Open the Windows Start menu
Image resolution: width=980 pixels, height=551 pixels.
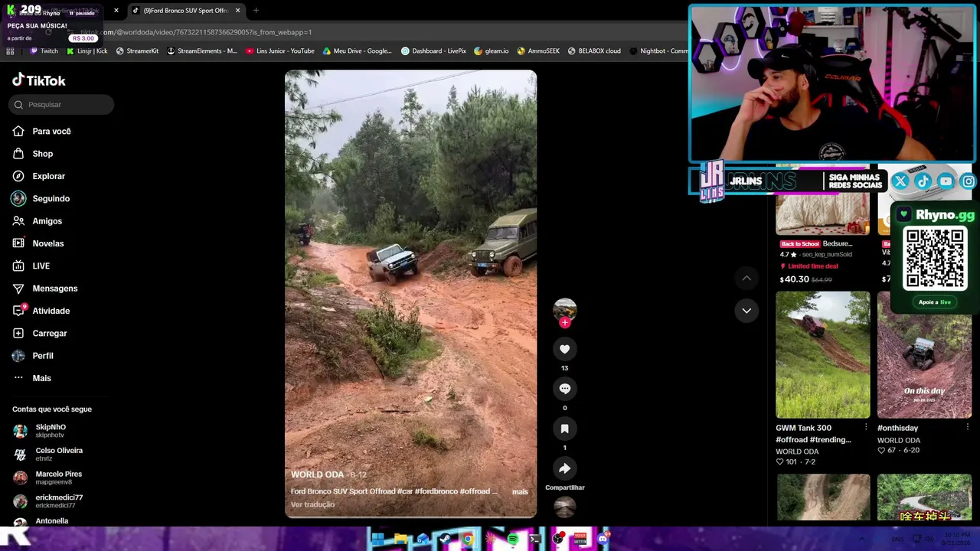pos(377,539)
